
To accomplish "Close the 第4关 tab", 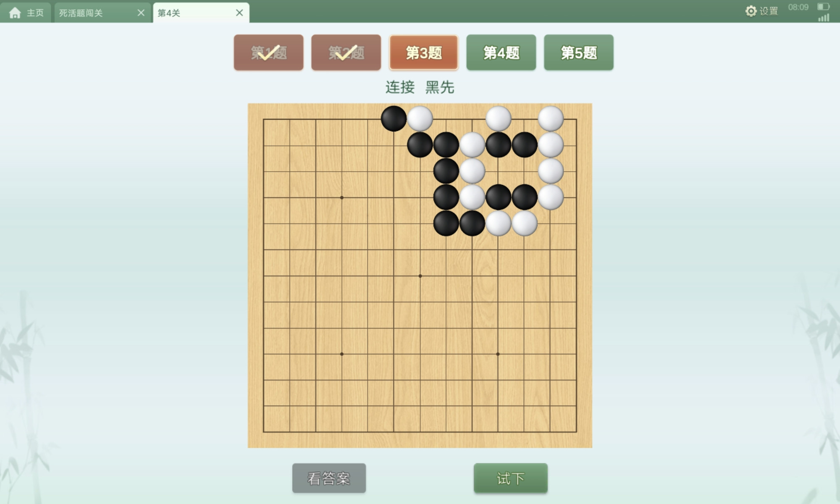I will [239, 13].
